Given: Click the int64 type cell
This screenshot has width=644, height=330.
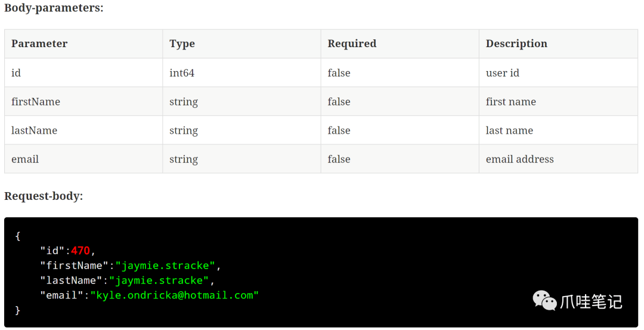Looking at the screenshot, I should (x=241, y=73).
